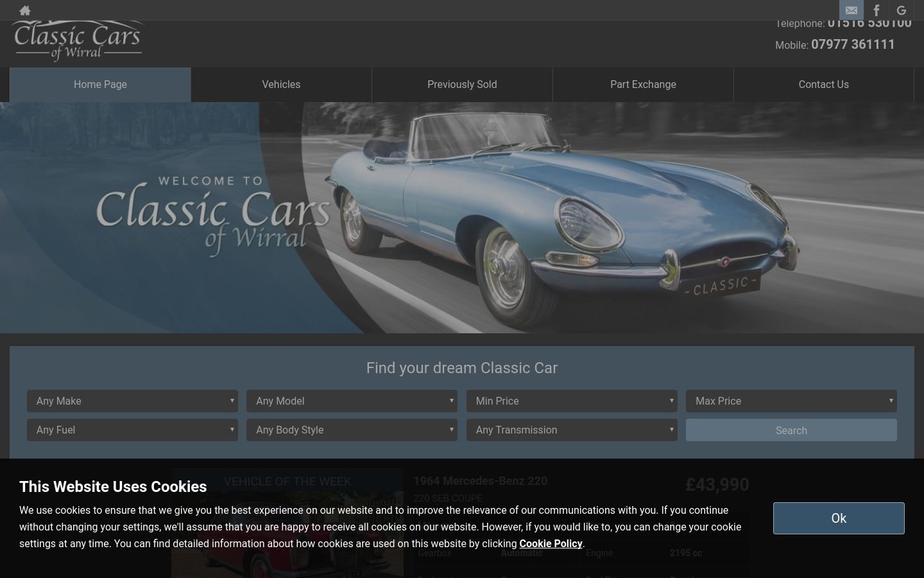Accept cookies with the Ok button
This screenshot has height=578, width=924.
(839, 518)
